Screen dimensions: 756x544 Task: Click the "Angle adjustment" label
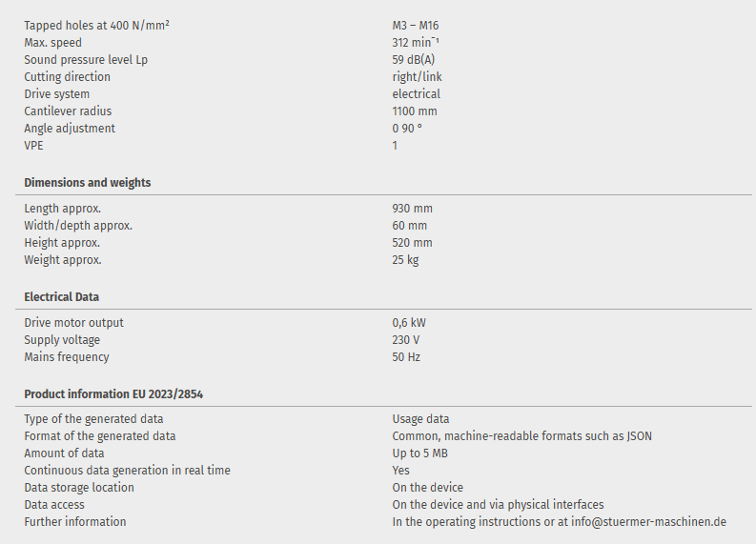pos(70,129)
